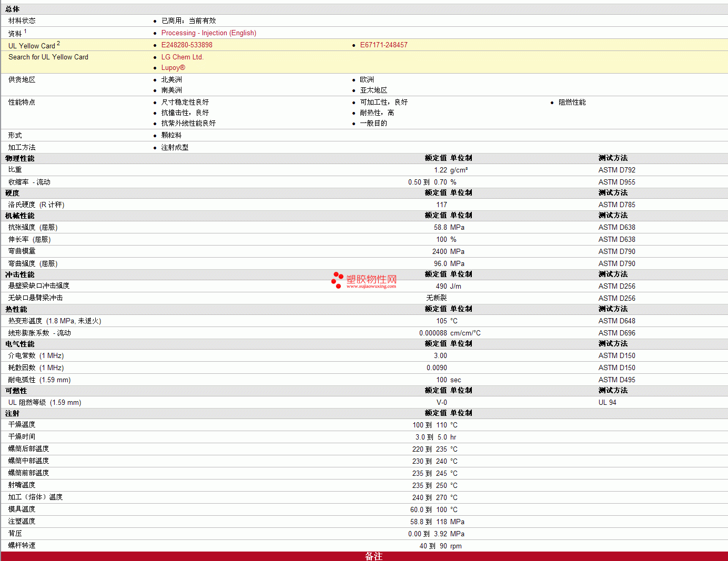Click the 弯曲模量 value "2400"

point(440,252)
